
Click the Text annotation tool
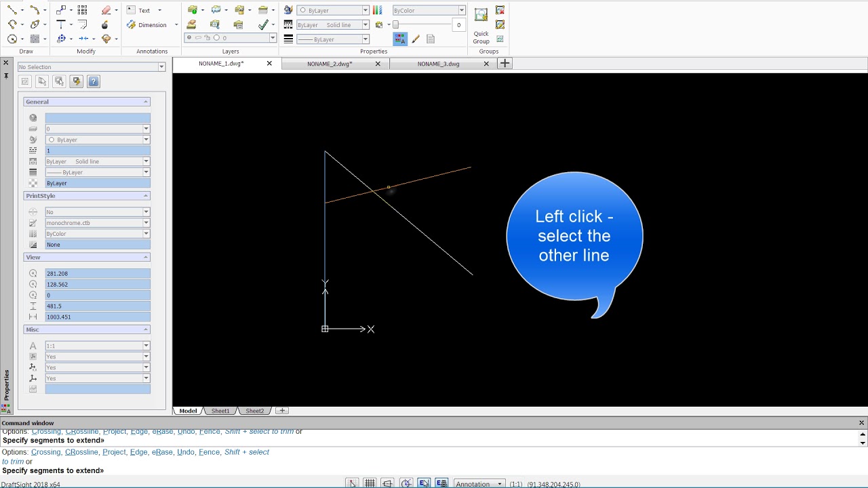click(140, 10)
